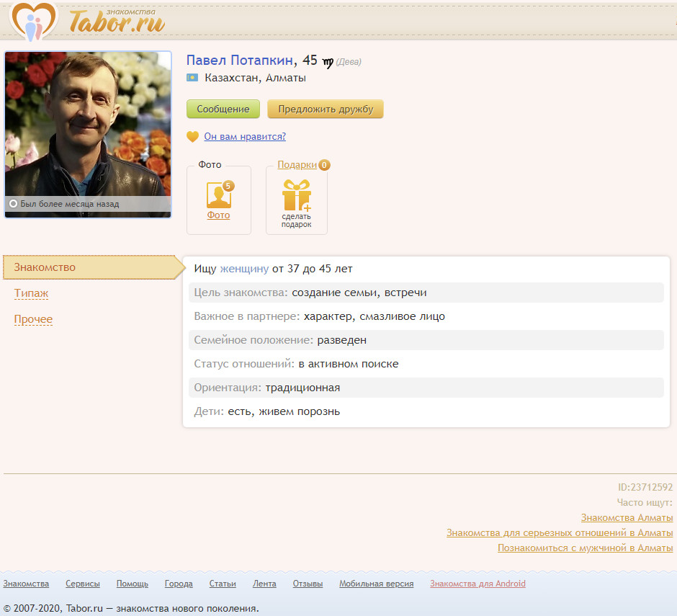The height and width of the screenshot is (616, 677).
Task: Click the Был более месяца назад status text
Action: pyautogui.click(x=70, y=204)
